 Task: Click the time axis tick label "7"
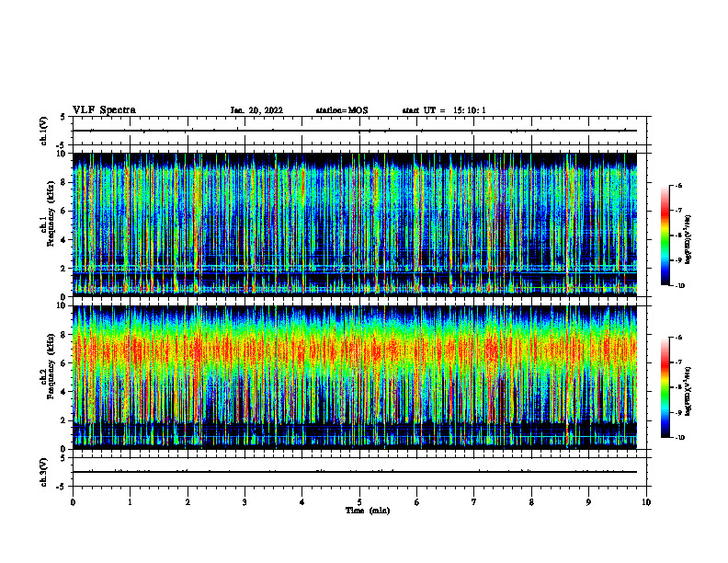coord(474,502)
